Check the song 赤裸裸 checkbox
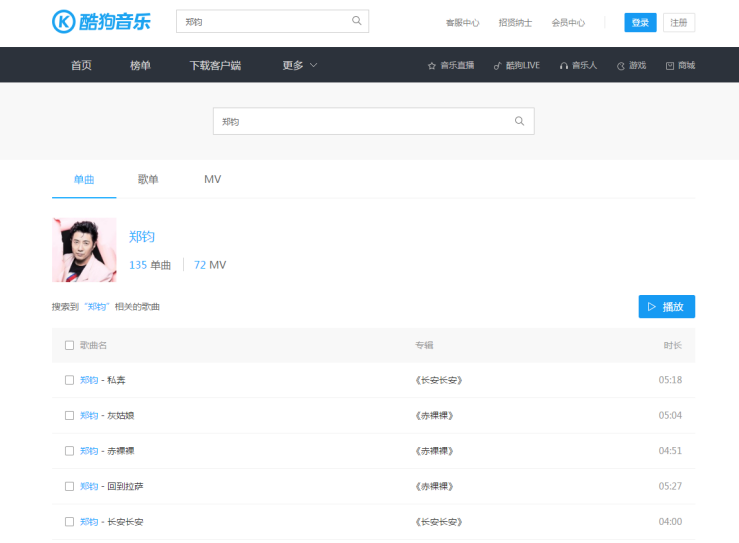This screenshot has height=543, width=739. (x=69, y=451)
